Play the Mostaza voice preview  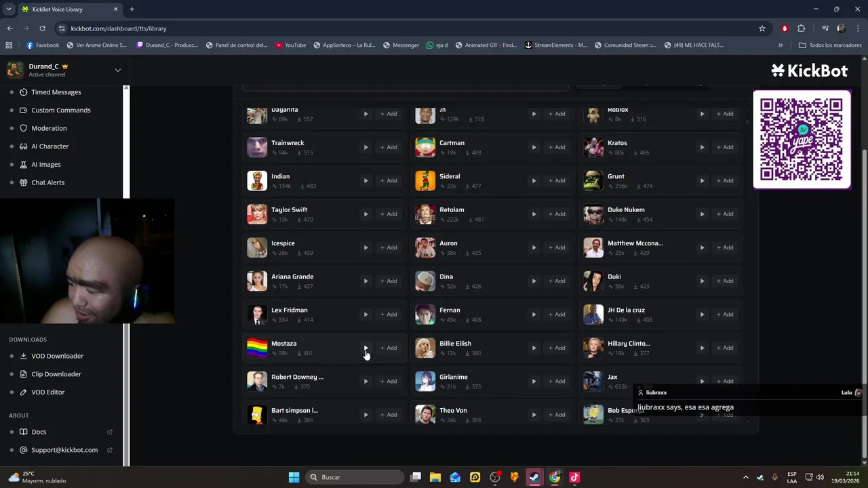[x=366, y=348]
